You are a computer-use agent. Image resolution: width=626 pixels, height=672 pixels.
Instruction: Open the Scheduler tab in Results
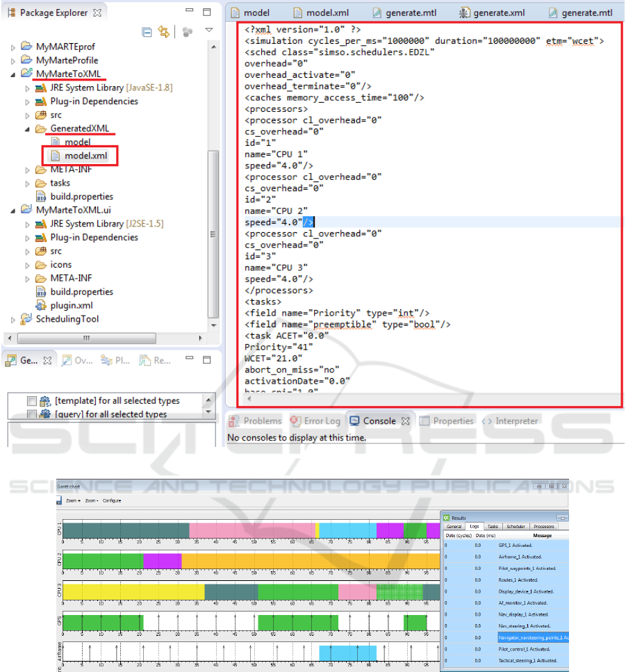(516, 527)
